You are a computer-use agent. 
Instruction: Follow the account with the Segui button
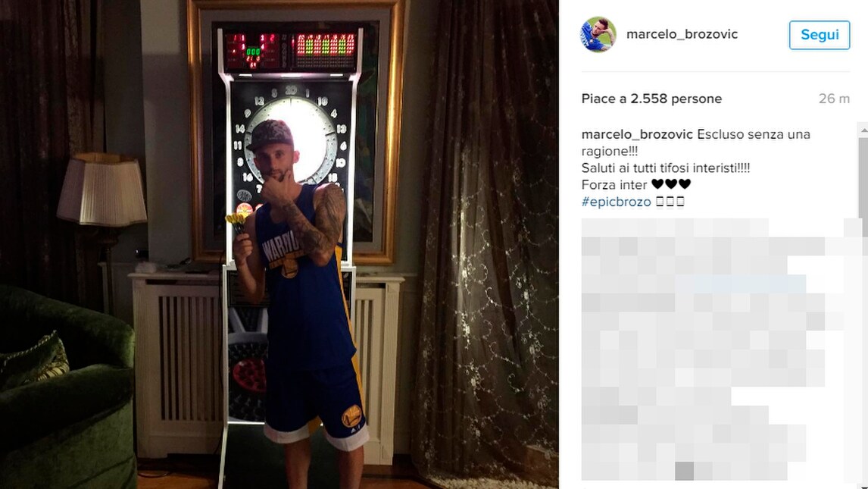coord(820,35)
